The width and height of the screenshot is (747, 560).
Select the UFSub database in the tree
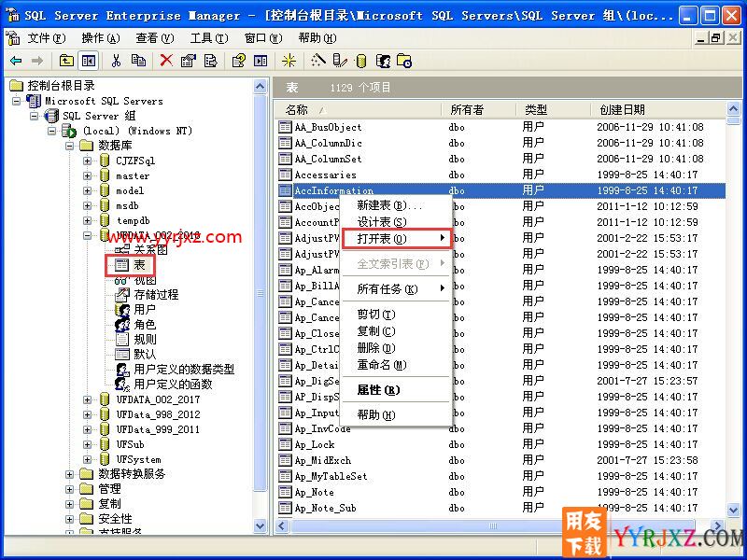(x=130, y=444)
